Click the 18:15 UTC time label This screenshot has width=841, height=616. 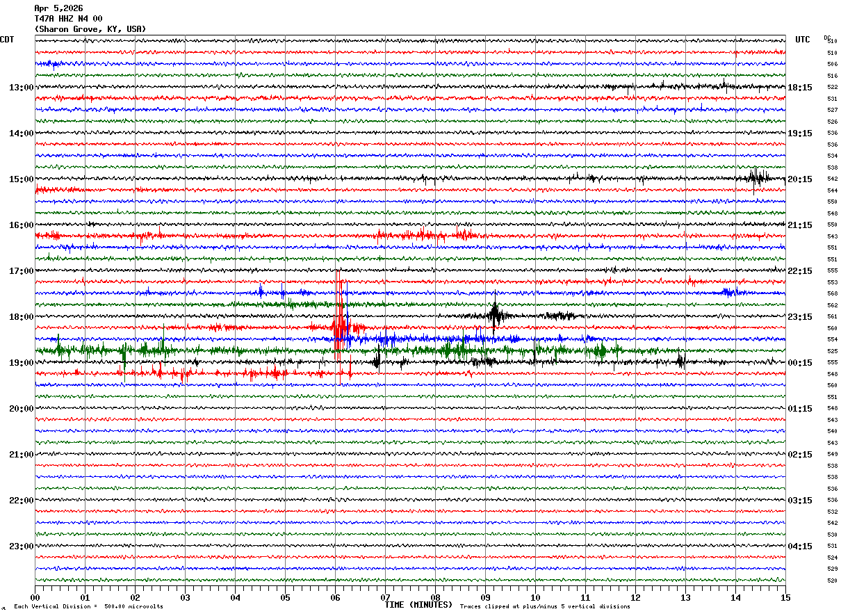[800, 88]
